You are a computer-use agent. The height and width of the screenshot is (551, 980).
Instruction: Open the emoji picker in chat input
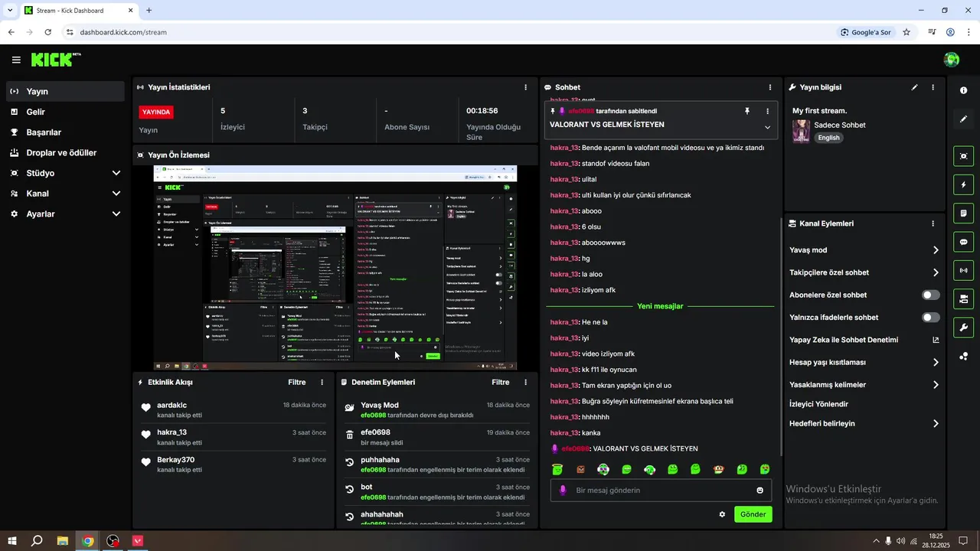(759, 491)
